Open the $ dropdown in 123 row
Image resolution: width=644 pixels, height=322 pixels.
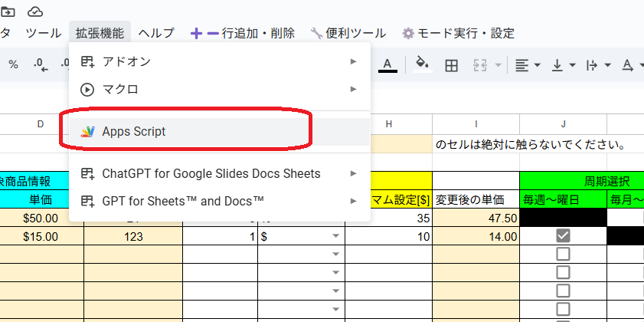point(336,236)
